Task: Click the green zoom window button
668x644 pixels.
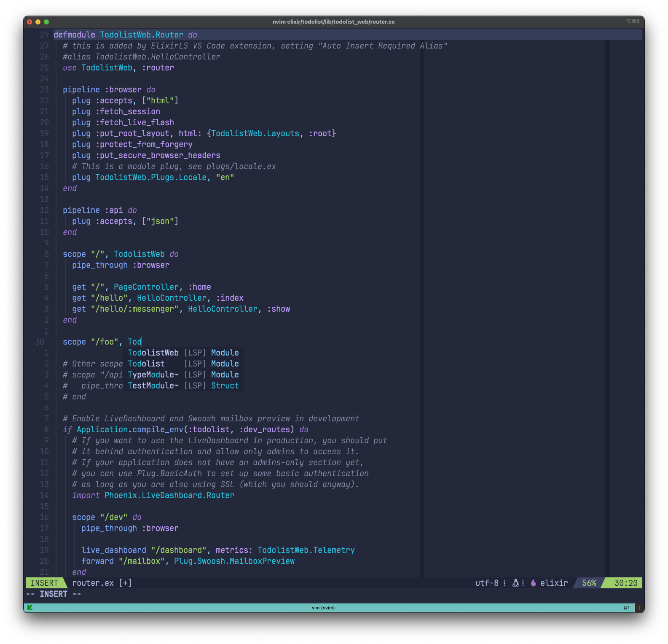Action: pos(46,22)
